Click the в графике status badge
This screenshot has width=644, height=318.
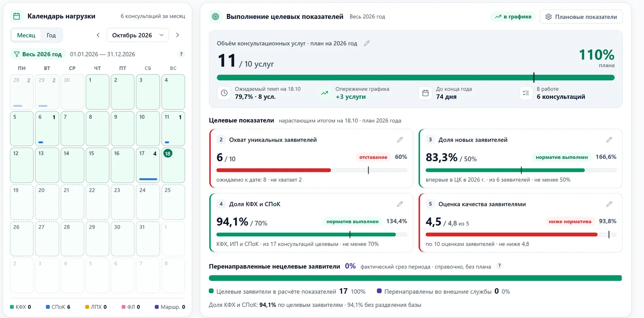[513, 16]
